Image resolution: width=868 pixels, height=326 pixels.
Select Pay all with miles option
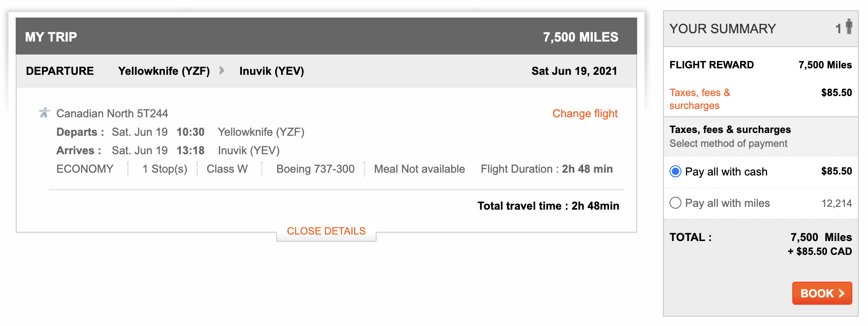pyautogui.click(x=675, y=203)
